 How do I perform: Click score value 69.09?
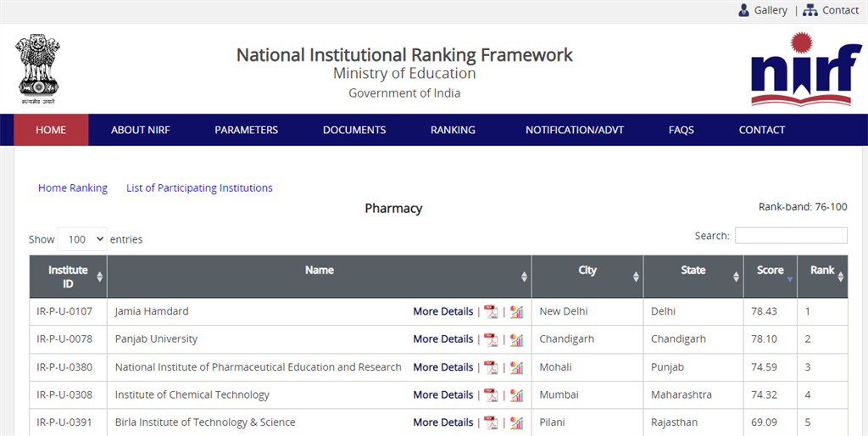coord(764,422)
